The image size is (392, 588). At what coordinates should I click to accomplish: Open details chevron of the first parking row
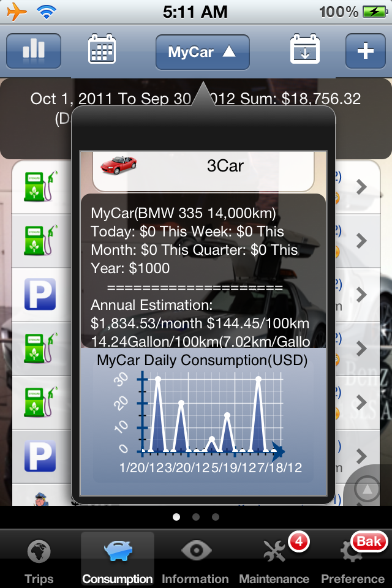[361, 295]
